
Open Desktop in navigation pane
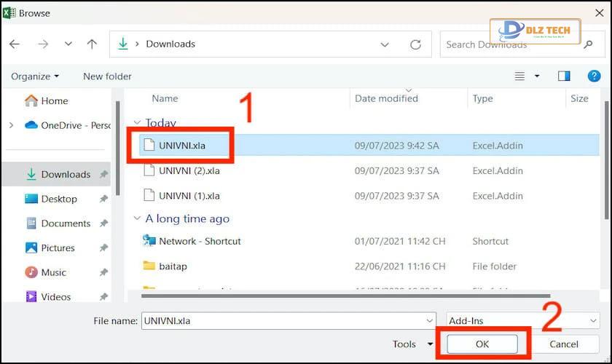[51, 199]
